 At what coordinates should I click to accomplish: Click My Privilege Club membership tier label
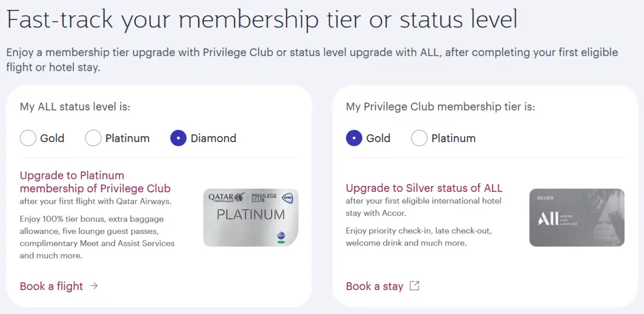point(440,107)
